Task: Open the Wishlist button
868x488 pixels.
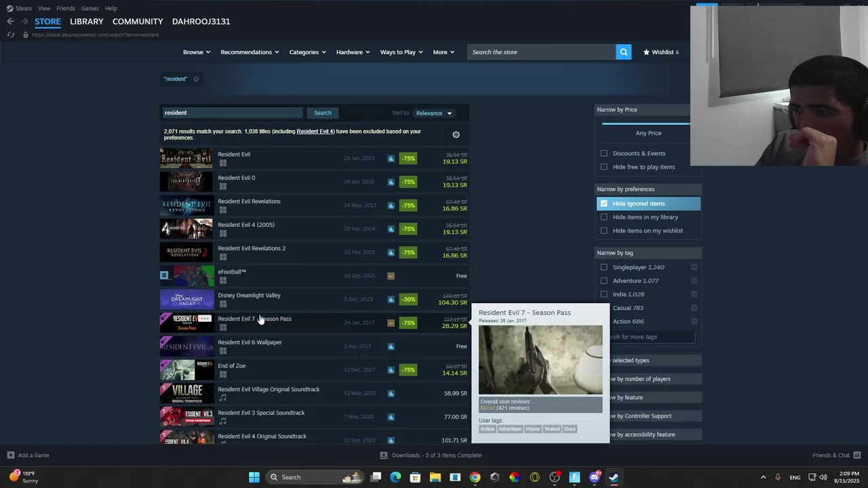Action: point(661,52)
